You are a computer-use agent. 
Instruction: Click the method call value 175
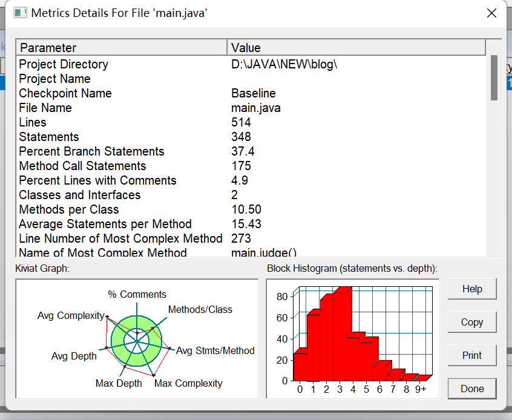coord(241,166)
